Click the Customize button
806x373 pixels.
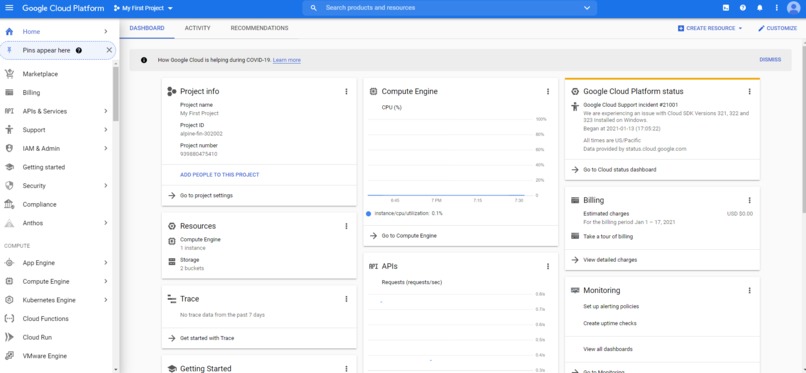click(777, 28)
